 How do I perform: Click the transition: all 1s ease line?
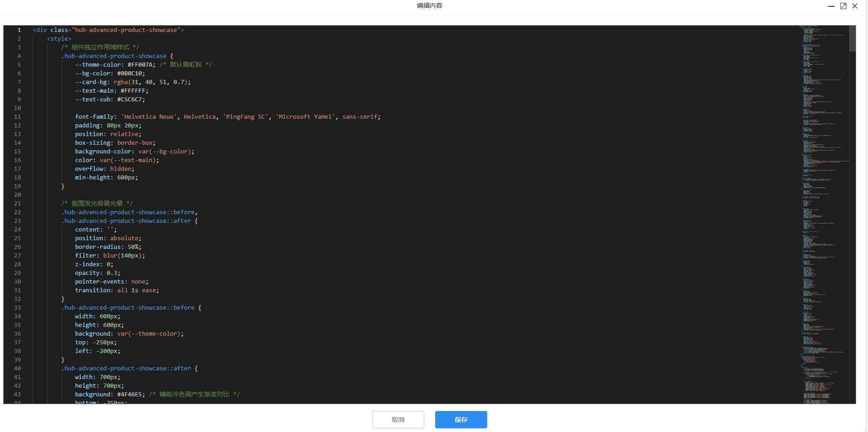tap(117, 290)
